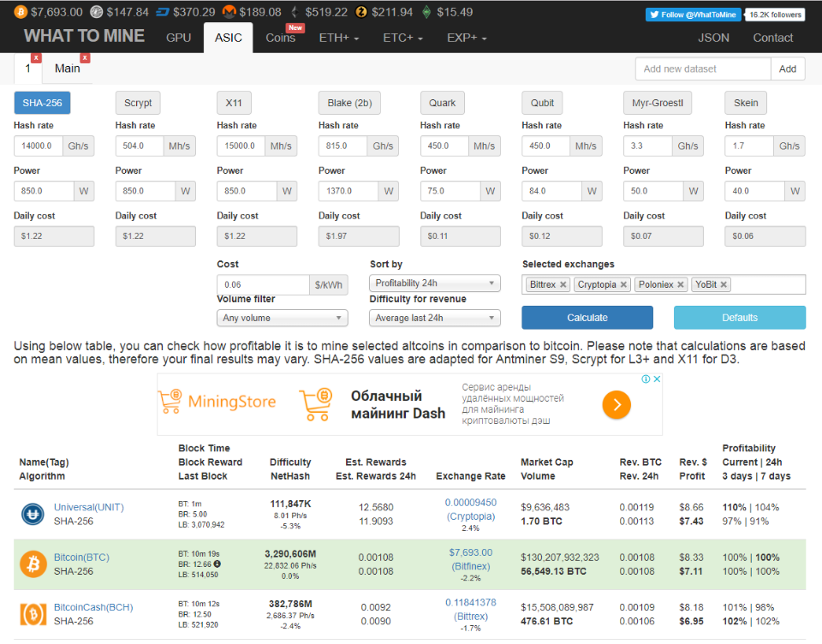Switch to the GPU tab
This screenshot has height=644, width=822.
pyautogui.click(x=178, y=38)
